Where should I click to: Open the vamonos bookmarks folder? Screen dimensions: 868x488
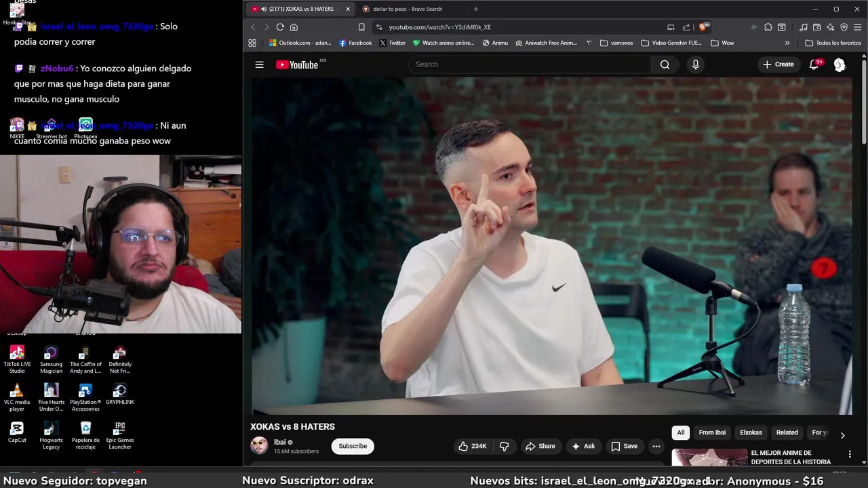tap(616, 43)
